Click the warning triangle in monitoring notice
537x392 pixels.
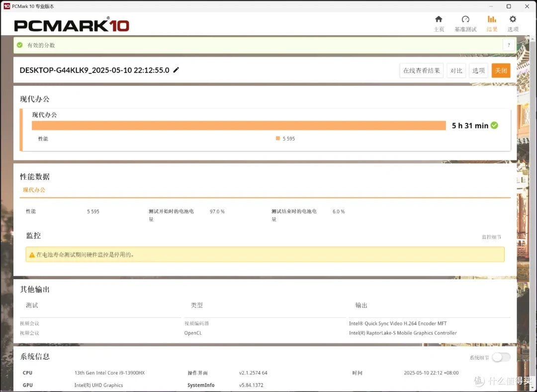[x=32, y=255]
